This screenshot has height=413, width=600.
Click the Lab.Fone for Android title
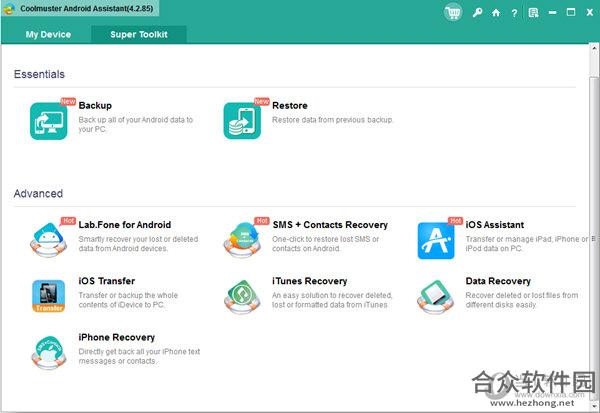[125, 225]
